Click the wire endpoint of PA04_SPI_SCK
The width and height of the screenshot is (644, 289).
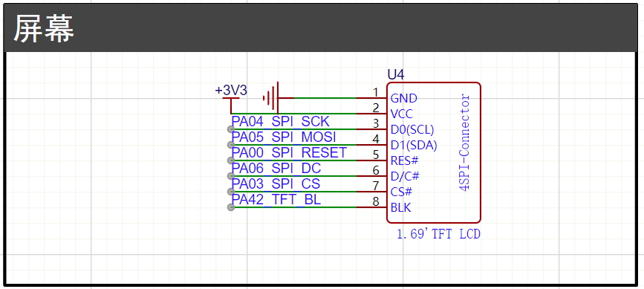231,130
